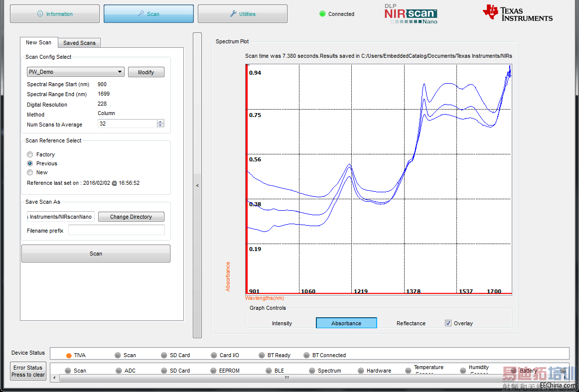
Task: Click the Texas Instruments logo
Action: point(518,13)
